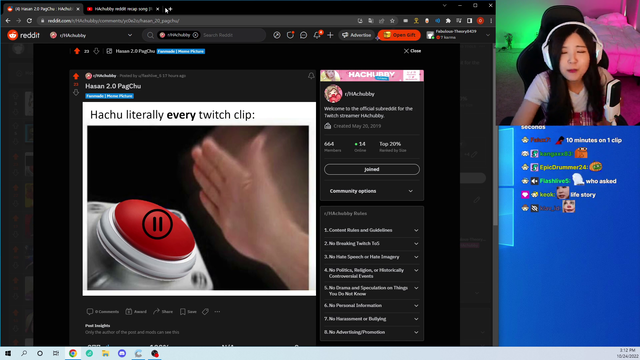
Task: Expand Community options
Action: 371,191
